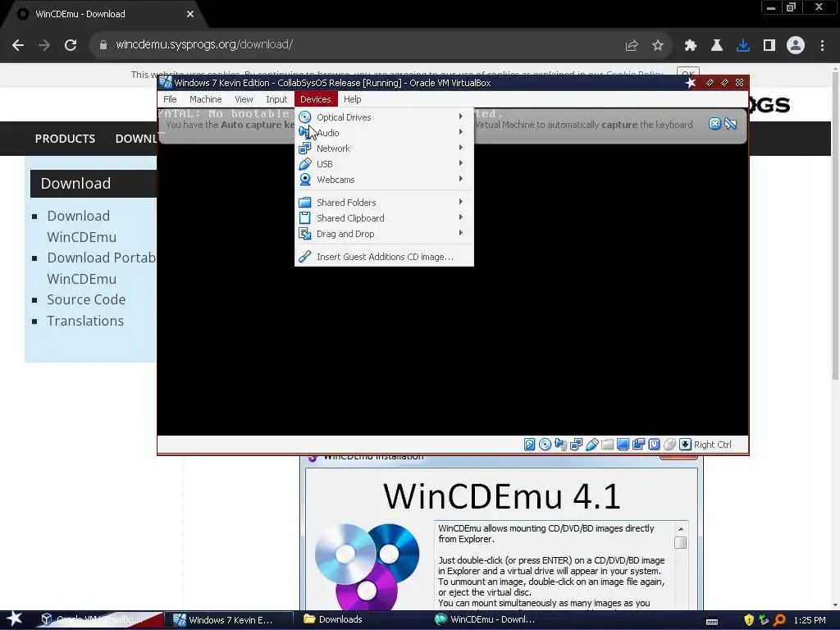This screenshot has height=630, width=840.
Task: Click the Chrome Labs flask icon
Action: [x=717, y=45]
